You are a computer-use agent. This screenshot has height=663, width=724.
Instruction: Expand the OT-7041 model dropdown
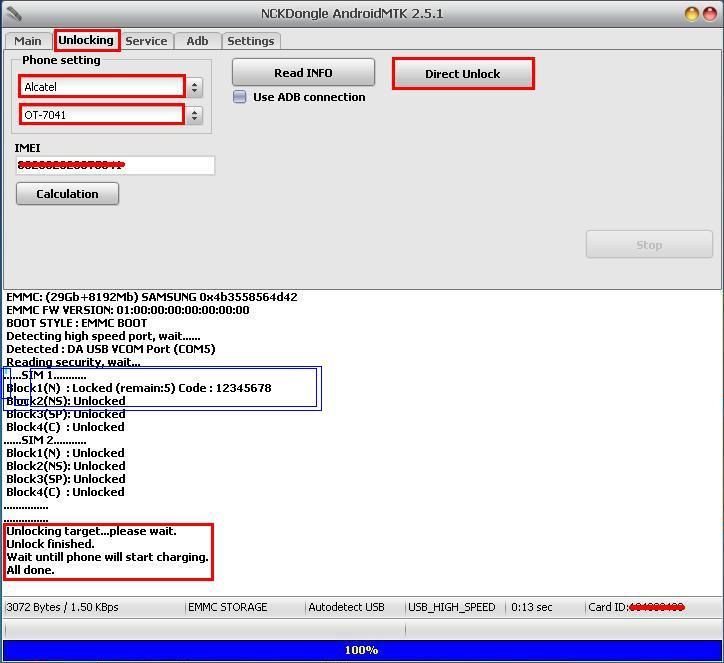102,115
